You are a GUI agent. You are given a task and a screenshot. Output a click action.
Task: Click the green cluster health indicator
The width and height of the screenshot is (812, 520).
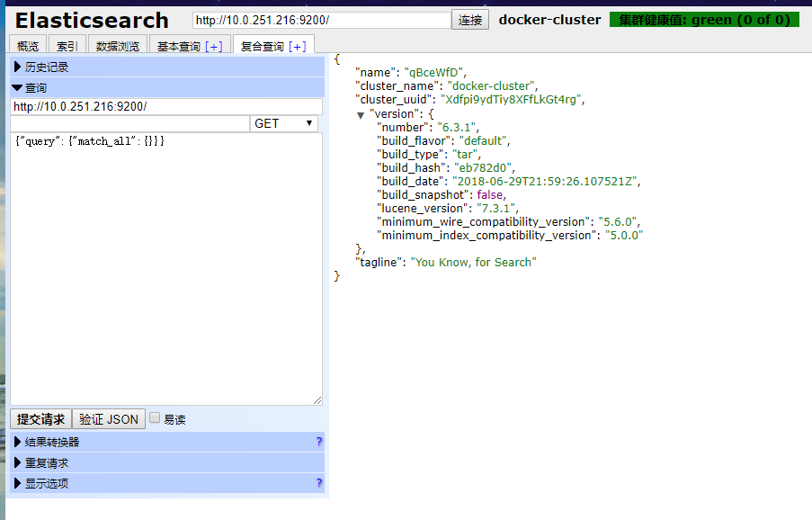point(704,20)
